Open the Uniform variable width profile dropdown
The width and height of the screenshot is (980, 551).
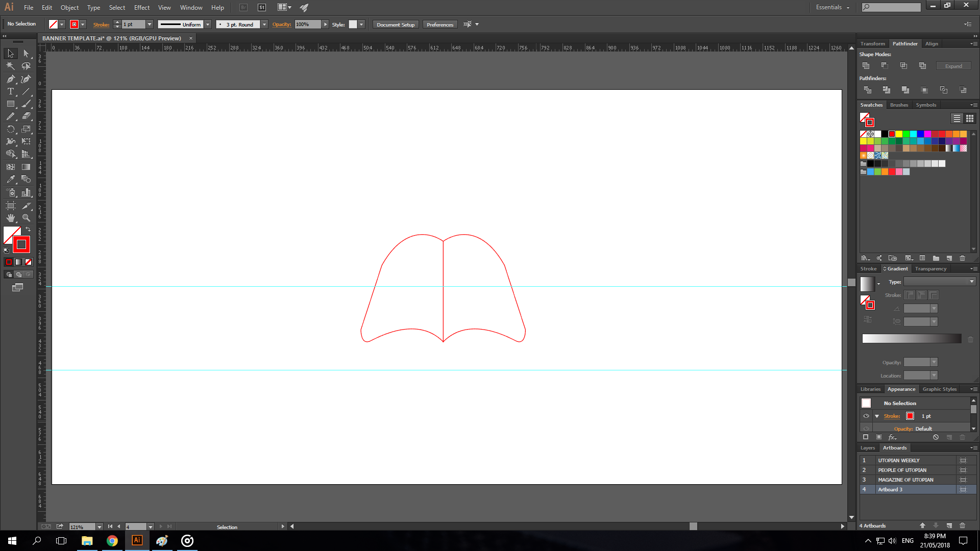point(208,24)
